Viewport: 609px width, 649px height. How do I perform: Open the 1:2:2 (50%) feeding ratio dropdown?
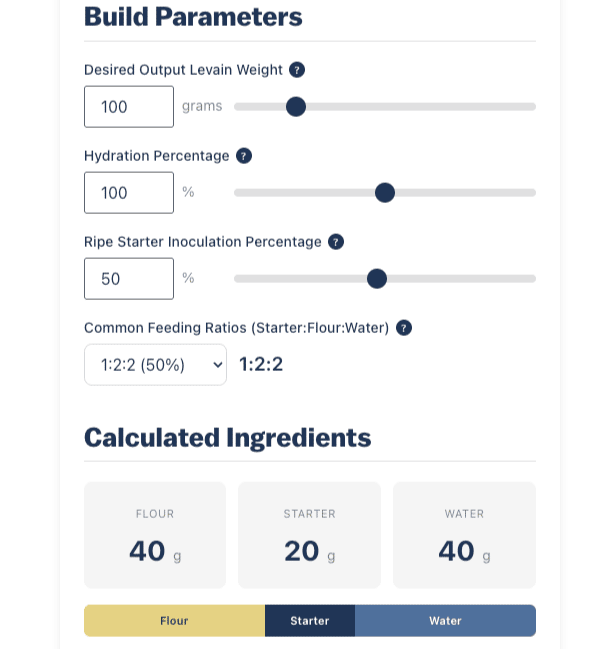tap(155, 365)
